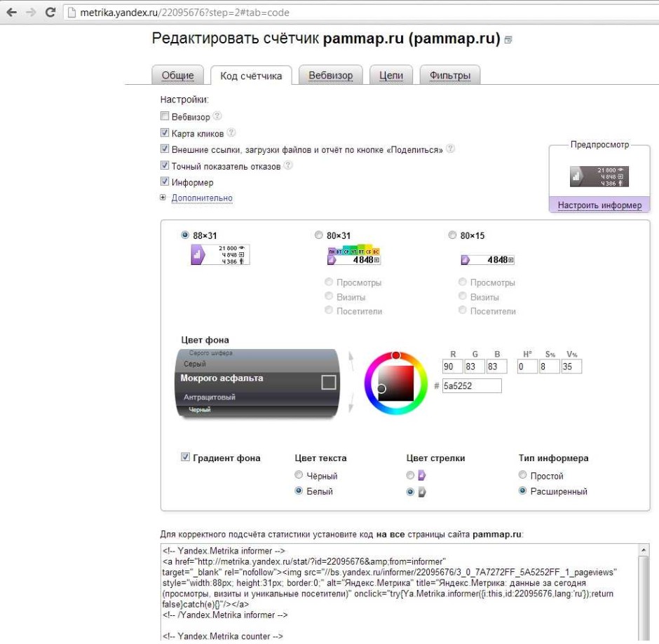Click the hex color field 5a5252
Viewport: 659px width, 644px height.
pyautogui.click(x=472, y=385)
